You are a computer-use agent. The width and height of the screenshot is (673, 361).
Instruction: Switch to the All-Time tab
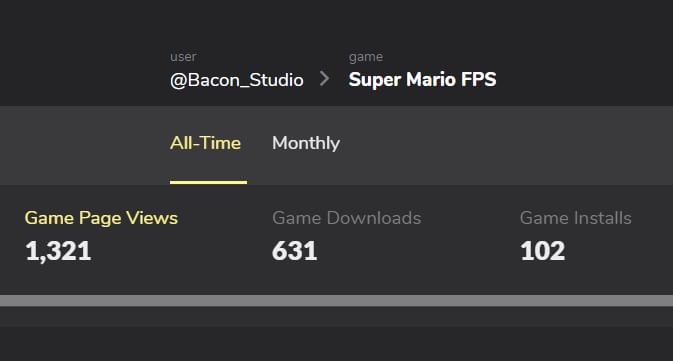coord(206,143)
